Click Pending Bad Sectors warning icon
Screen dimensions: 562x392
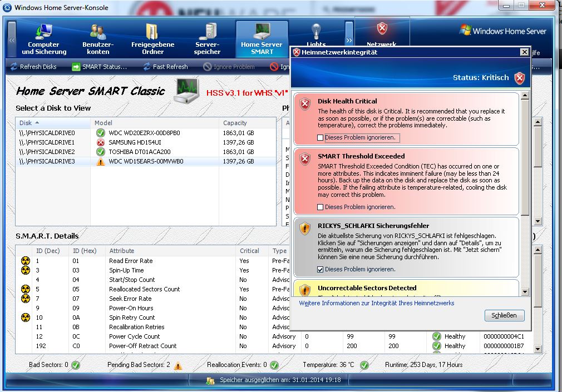pos(178,365)
